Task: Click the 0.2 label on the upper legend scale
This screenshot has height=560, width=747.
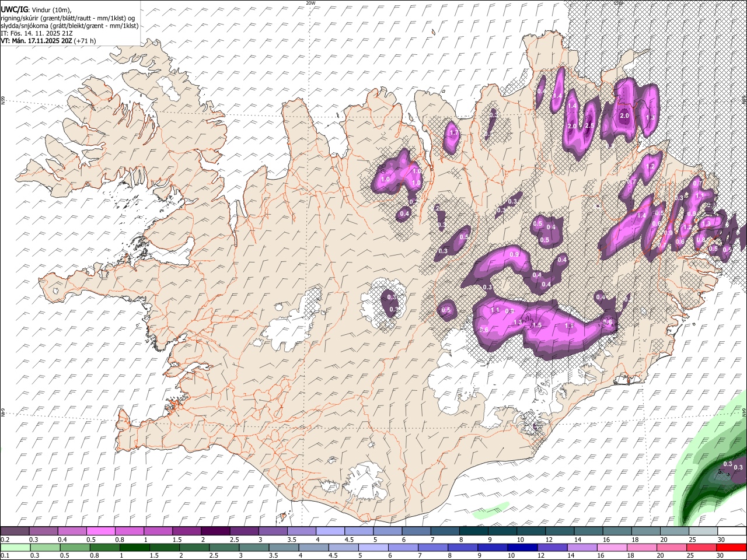Action: point(5,540)
